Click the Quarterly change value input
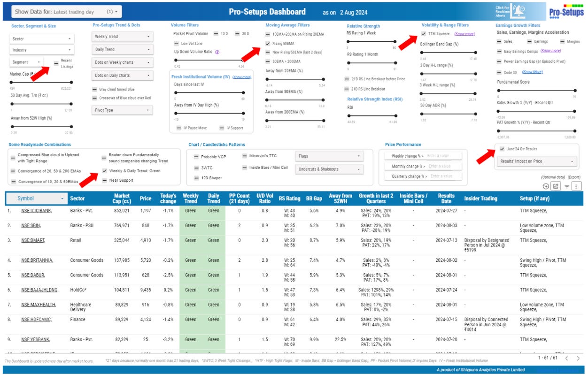The height and width of the screenshot is (375, 588). [x=445, y=176]
